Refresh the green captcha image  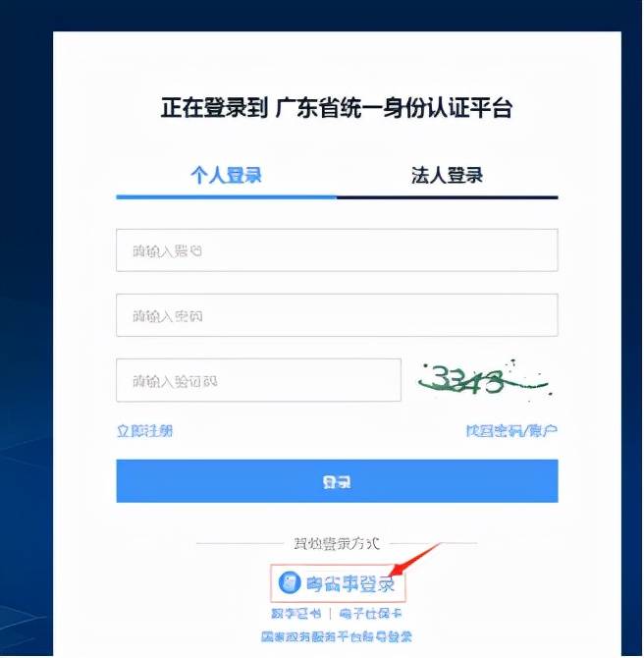[485, 380]
